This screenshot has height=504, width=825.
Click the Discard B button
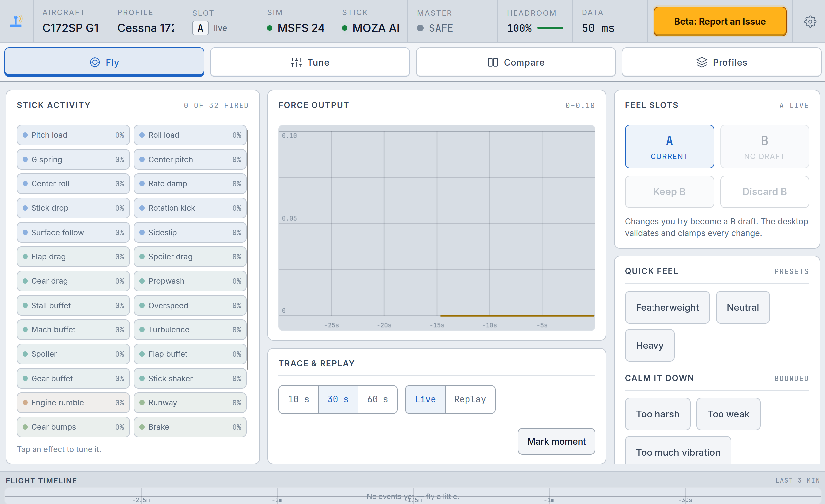click(764, 192)
